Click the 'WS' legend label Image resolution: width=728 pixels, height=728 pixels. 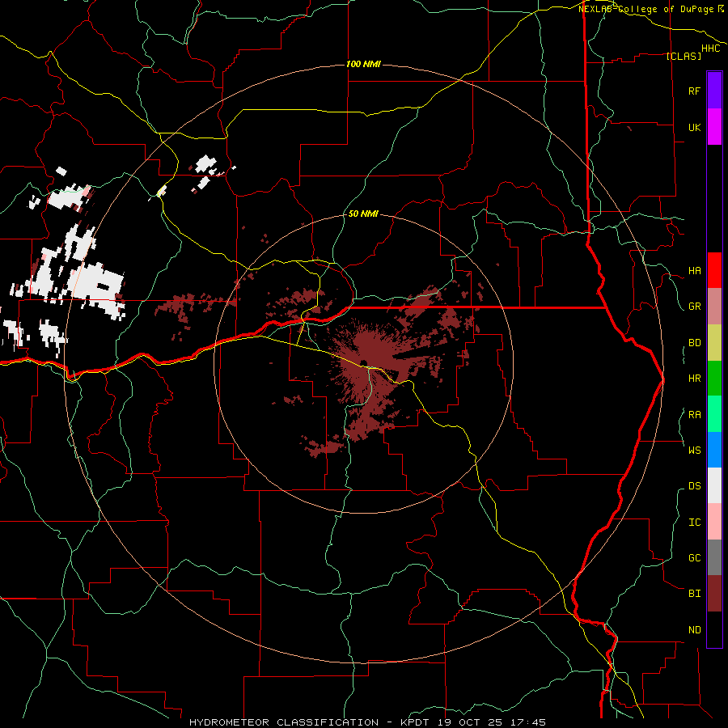click(x=694, y=451)
